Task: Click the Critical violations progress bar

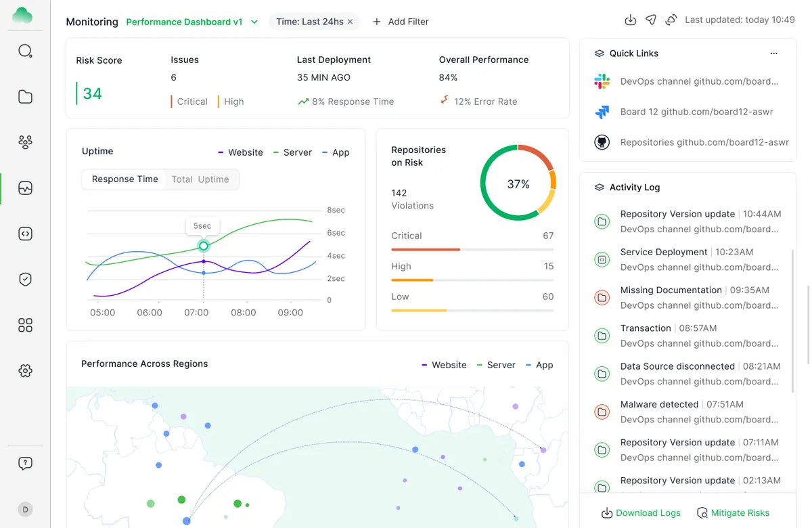Action: click(x=472, y=250)
